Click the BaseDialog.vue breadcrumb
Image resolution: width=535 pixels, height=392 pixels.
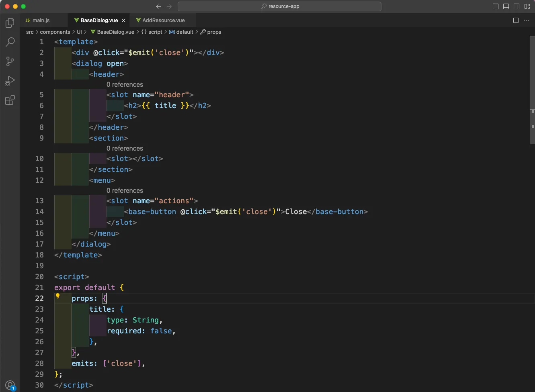112,32
